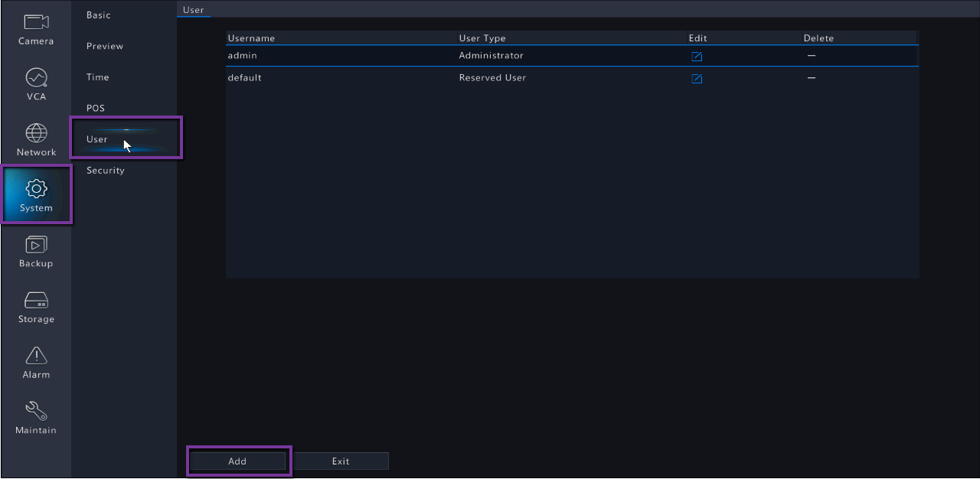Switch to the User tab header

[x=194, y=10]
